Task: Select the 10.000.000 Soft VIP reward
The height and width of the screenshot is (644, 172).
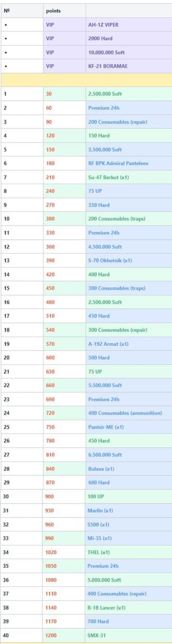Action: tap(129, 52)
